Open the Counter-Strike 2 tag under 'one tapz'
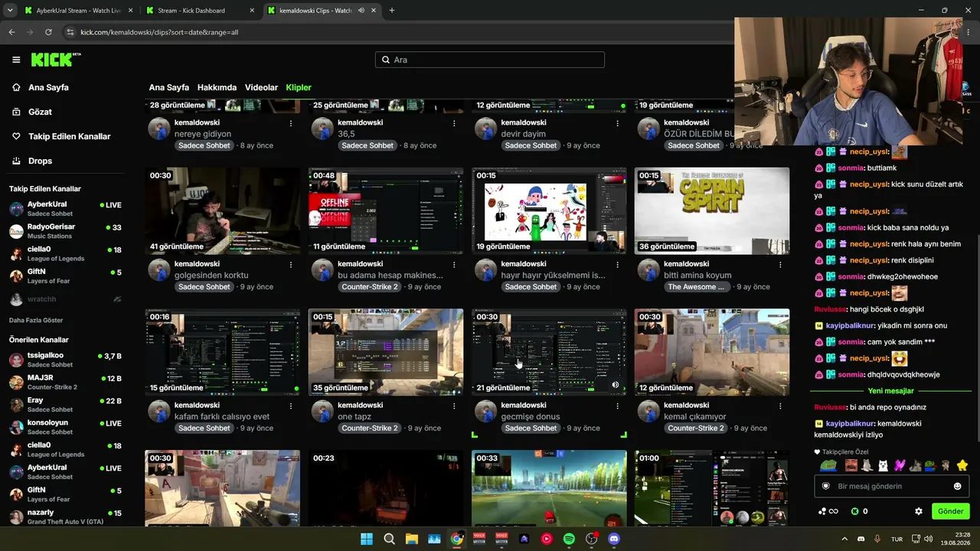Image resolution: width=980 pixels, height=551 pixels. coord(370,429)
